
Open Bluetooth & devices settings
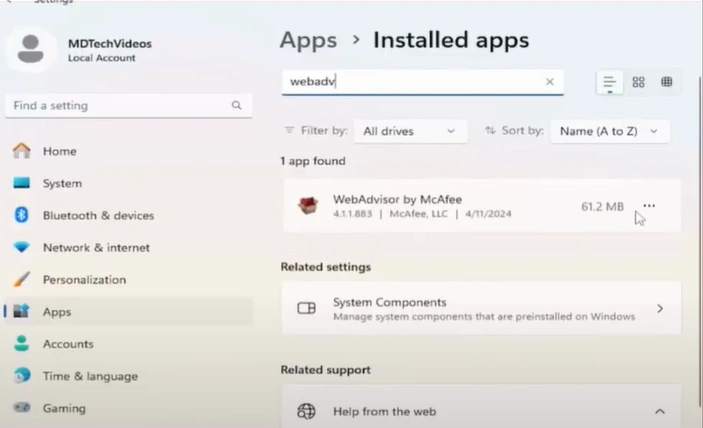(x=128, y=215)
